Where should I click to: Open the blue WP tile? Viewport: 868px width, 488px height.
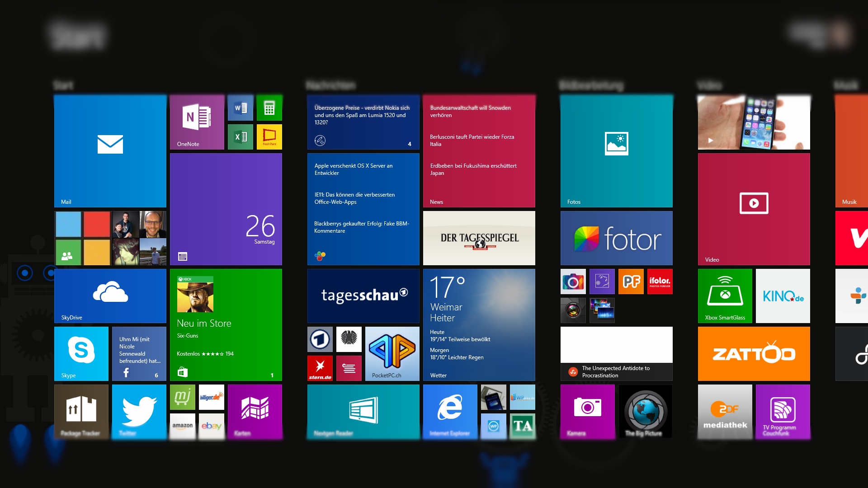494,426
